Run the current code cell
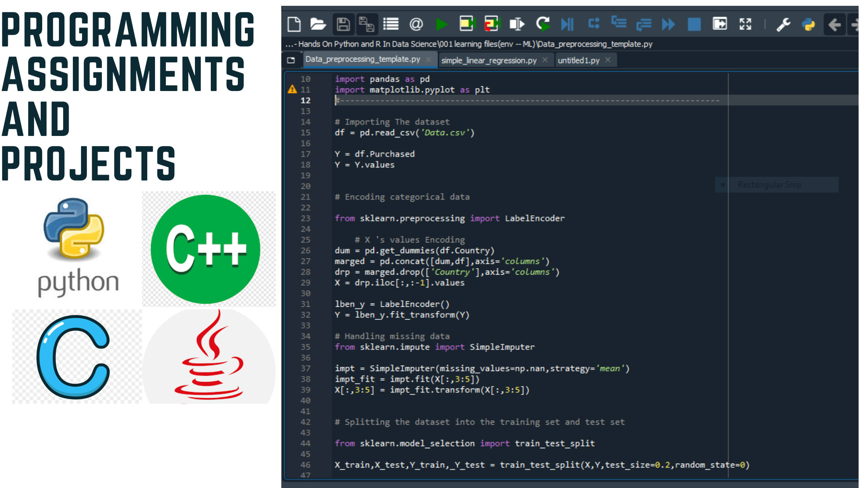 pyautogui.click(x=467, y=24)
